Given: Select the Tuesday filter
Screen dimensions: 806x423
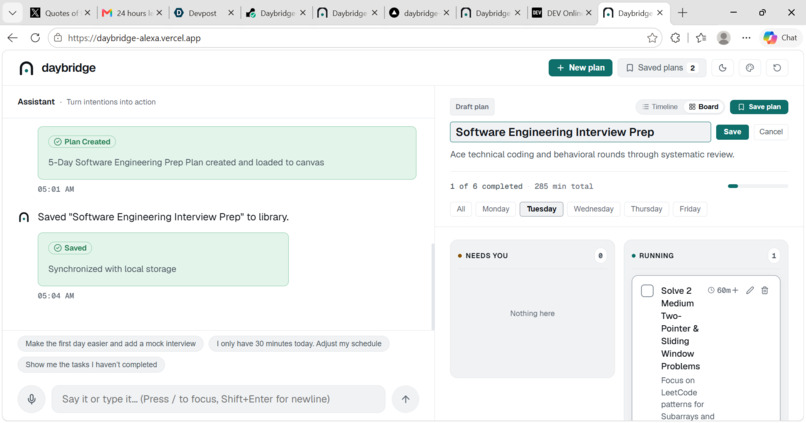Looking at the screenshot, I should [x=541, y=209].
